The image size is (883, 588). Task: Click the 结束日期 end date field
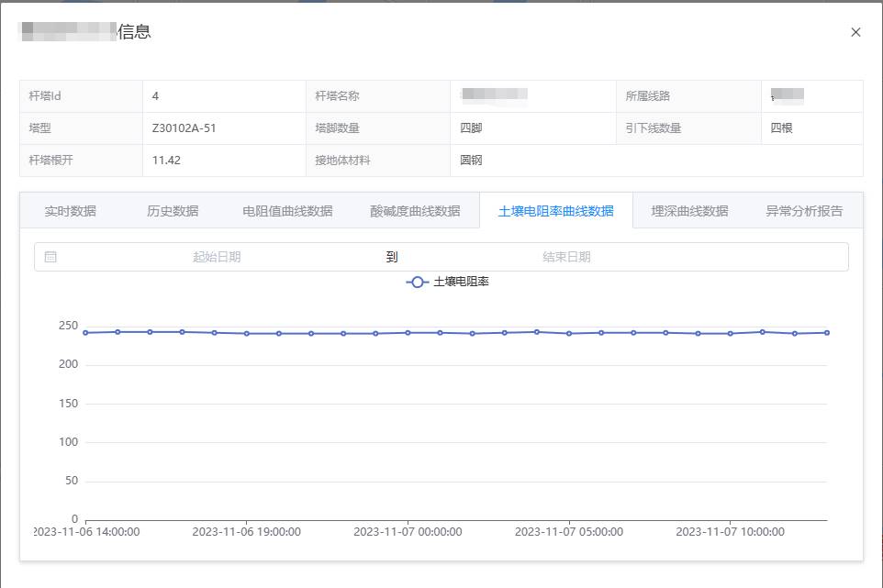point(566,257)
